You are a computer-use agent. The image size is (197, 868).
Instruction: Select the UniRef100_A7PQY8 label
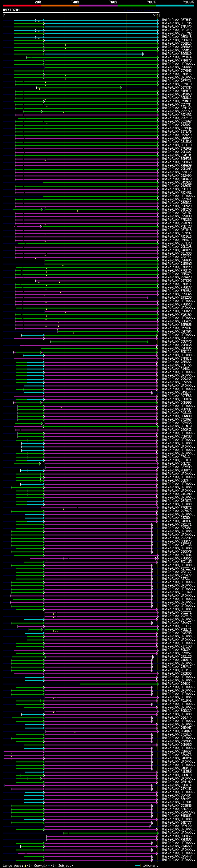pyautogui.click(x=177, y=61)
